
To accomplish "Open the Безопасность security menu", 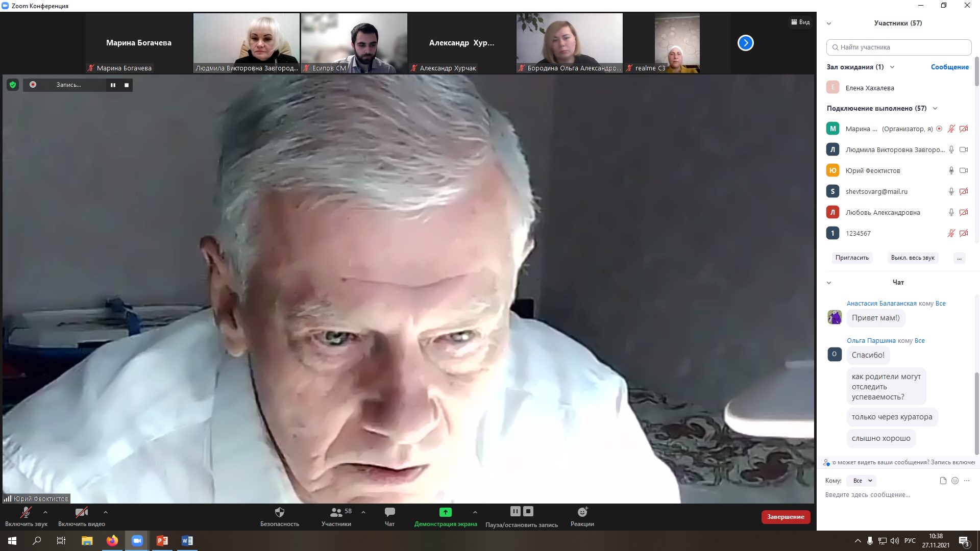I will point(280,516).
